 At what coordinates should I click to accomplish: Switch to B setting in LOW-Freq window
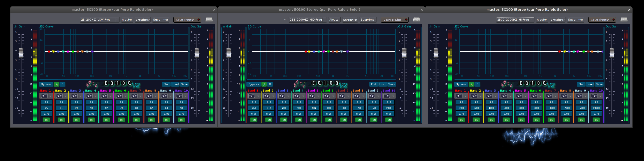tap(62, 84)
